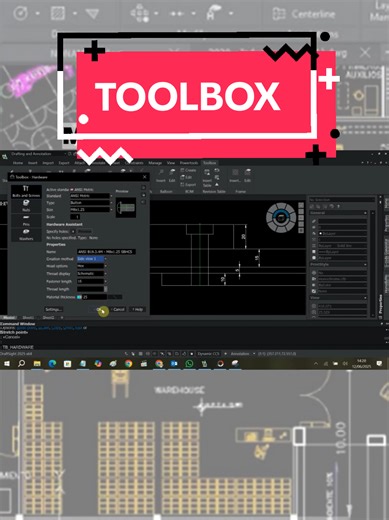Open the Thread display dropdown
Viewport: 389px width, 520px height.
(x=91, y=274)
